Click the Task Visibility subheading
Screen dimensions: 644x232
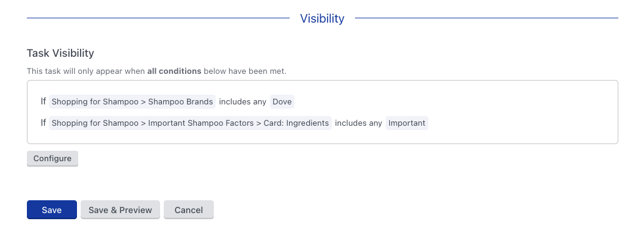[x=60, y=53]
